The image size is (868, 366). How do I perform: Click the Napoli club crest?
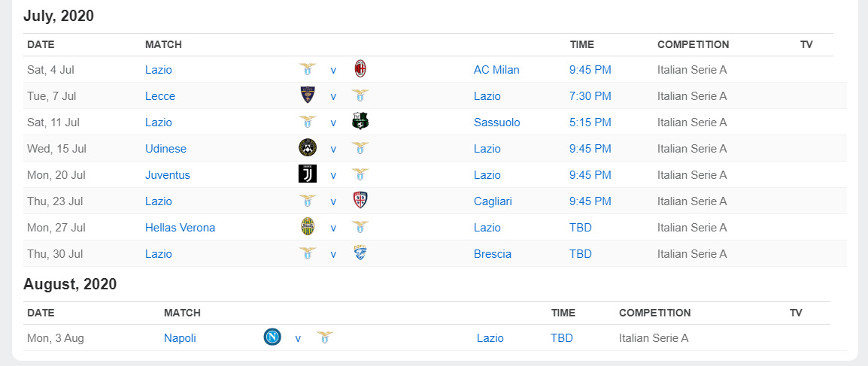272,337
